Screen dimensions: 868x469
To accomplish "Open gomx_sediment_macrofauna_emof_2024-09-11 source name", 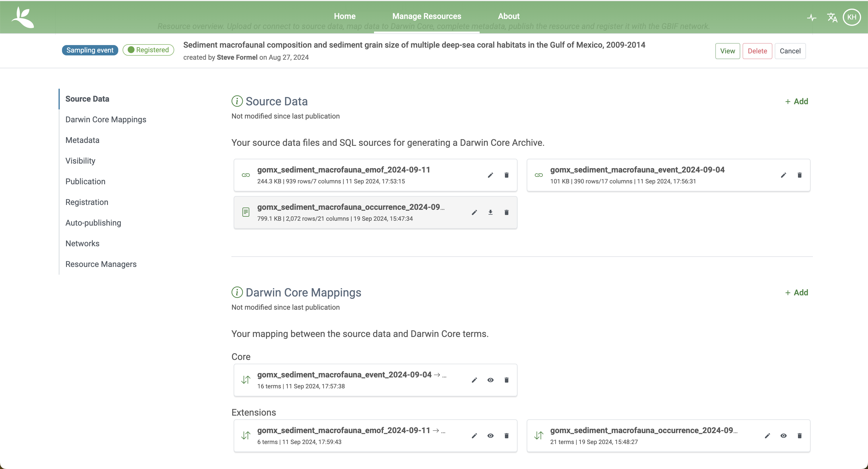I will point(343,169).
